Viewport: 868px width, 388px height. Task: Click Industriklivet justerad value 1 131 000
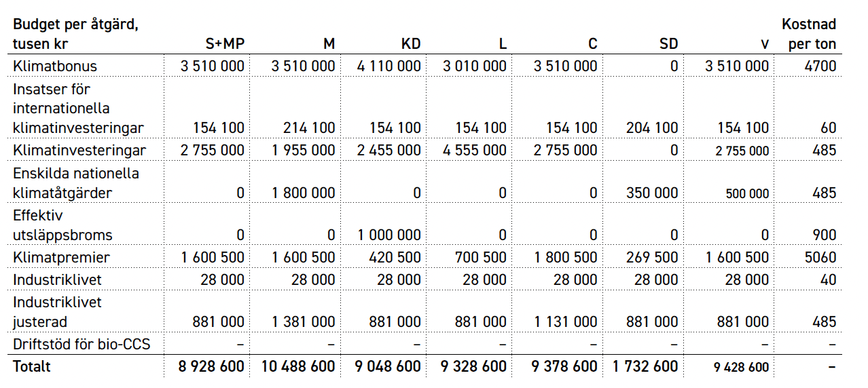pyautogui.click(x=565, y=322)
